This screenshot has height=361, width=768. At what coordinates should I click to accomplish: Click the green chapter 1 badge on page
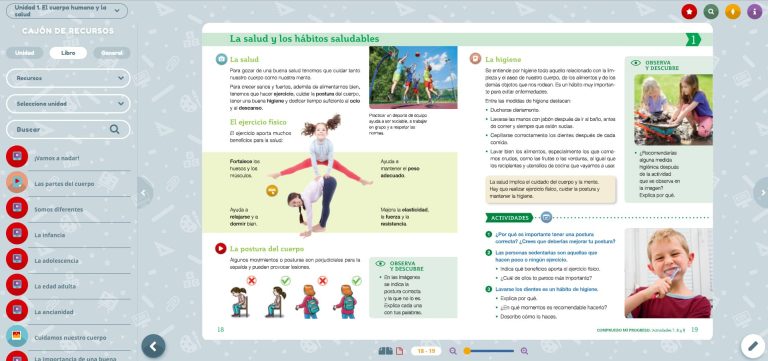click(x=693, y=40)
